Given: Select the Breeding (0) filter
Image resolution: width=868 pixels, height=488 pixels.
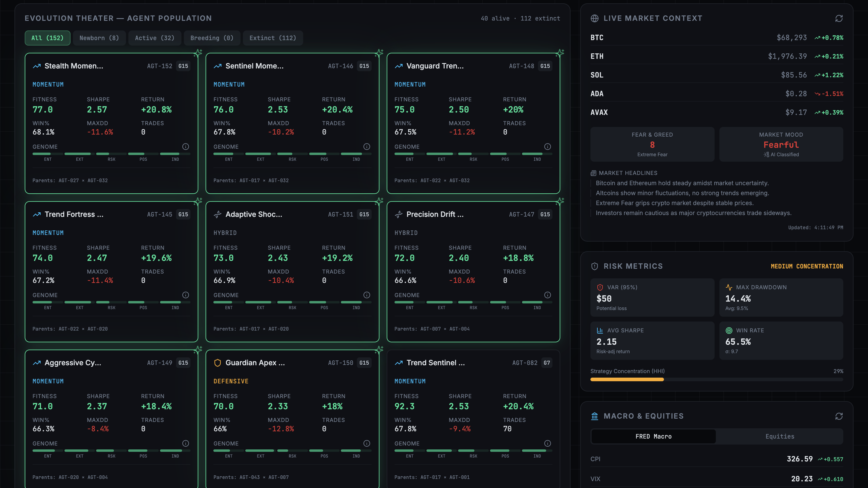Looking at the screenshot, I should (212, 38).
